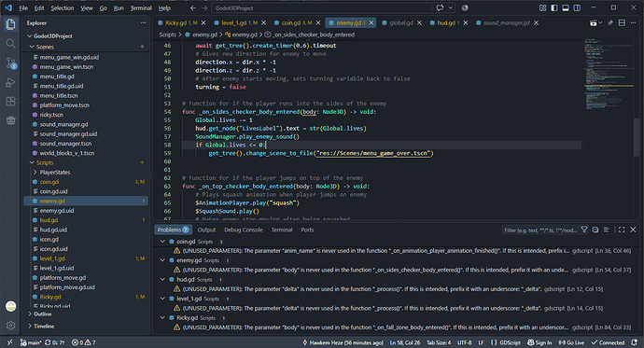
Task: Switch to the Debug Console tab
Action: click(244, 230)
